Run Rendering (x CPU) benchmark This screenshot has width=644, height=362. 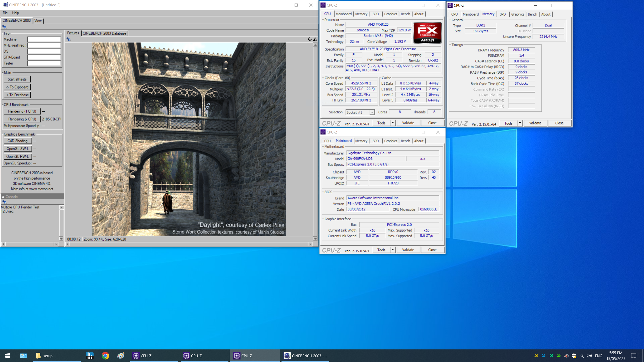pos(22,119)
